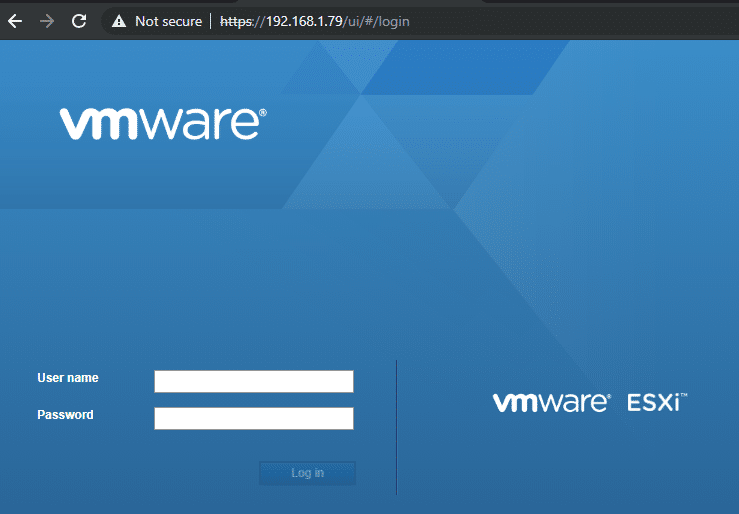Click the Password label
The image size is (739, 514).
pos(65,415)
